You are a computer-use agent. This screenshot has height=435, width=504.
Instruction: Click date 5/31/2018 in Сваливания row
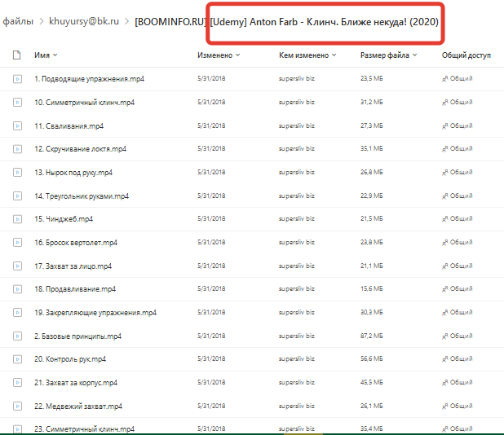coord(211,125)
